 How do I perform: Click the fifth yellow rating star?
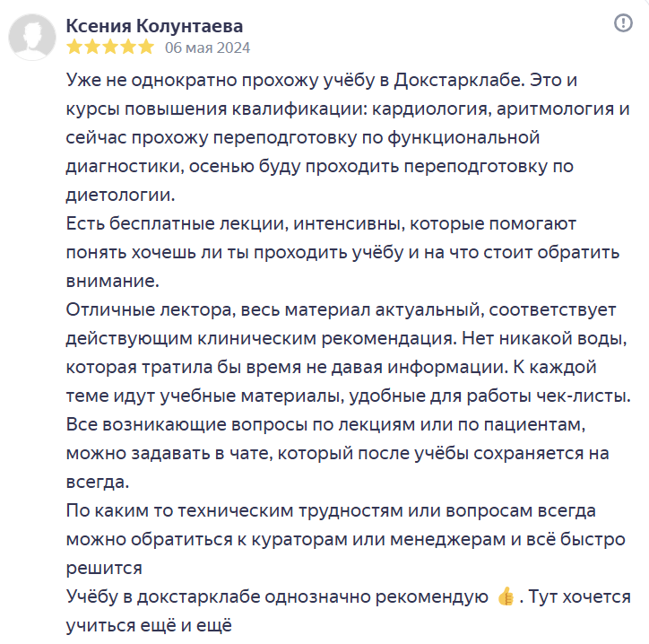[146, 47]
